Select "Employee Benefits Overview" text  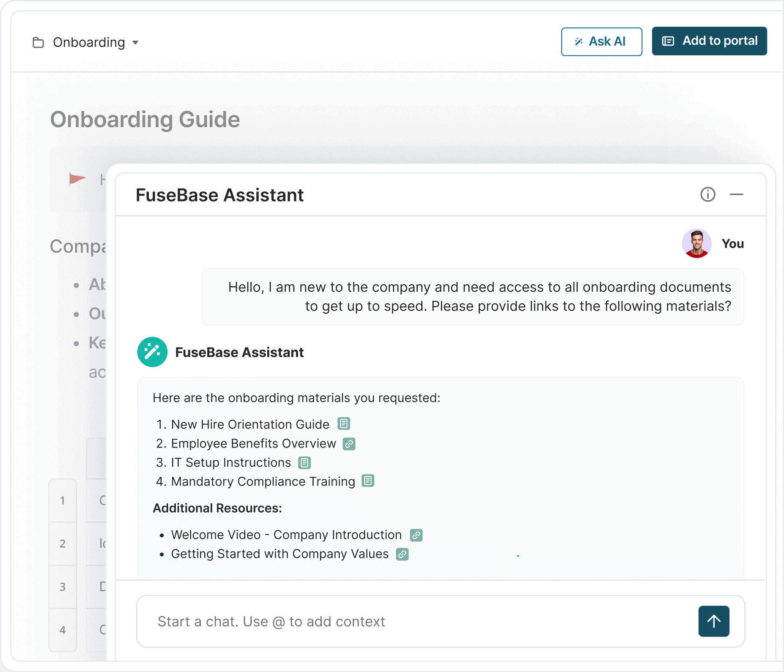[254, 443]
